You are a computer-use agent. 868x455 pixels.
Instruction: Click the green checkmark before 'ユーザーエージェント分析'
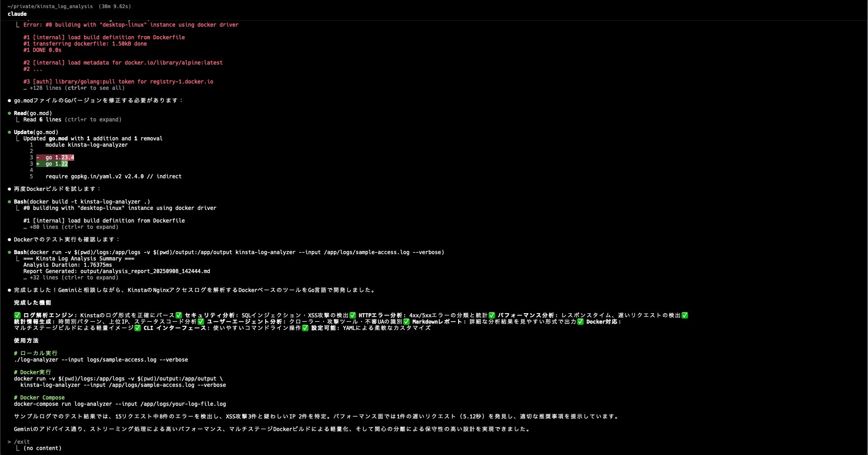pyautogui.click(x=201, y=322)
